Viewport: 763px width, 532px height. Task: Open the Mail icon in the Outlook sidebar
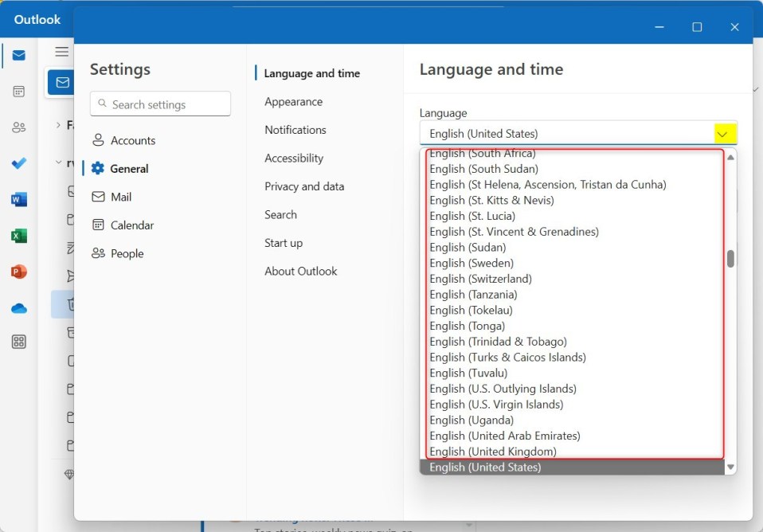tap(18, 56)
